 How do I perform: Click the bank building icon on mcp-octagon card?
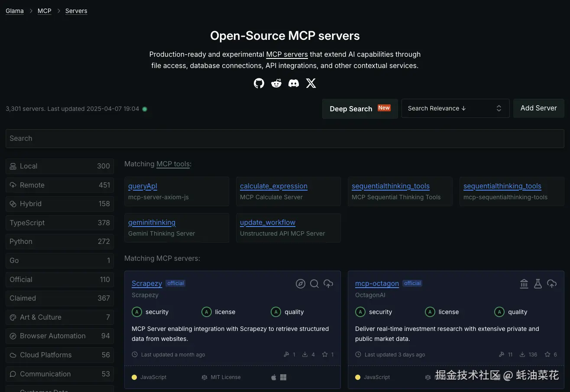click(x=524, y=284)
